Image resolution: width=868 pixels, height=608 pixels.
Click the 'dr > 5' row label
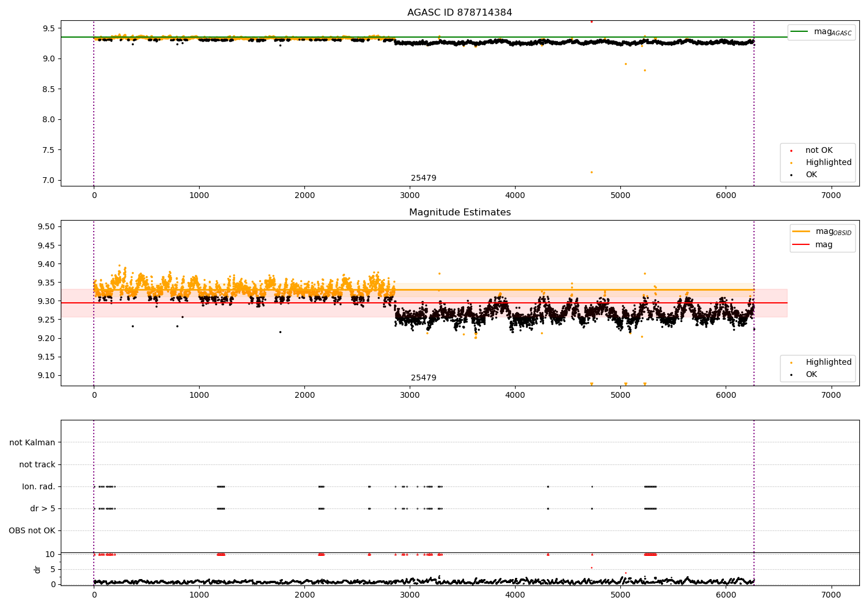tap(43, 508)
